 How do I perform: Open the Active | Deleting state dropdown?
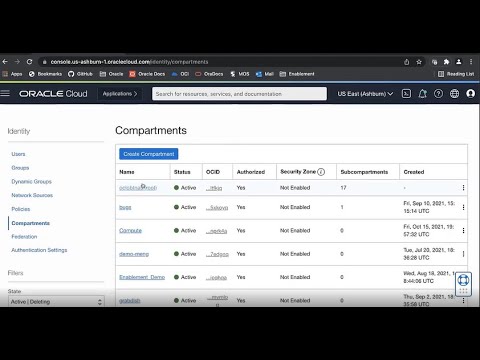pyautogui.click(x=56, y=302)
